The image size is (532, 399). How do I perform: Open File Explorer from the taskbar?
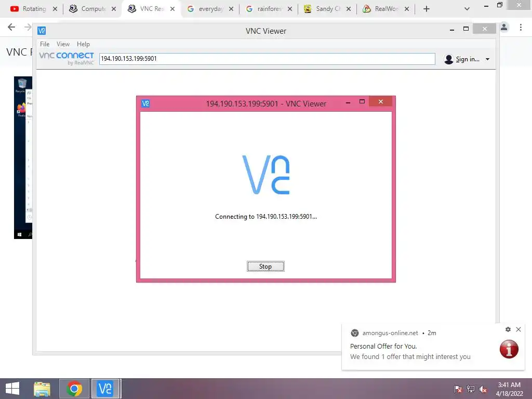(42, 389)
